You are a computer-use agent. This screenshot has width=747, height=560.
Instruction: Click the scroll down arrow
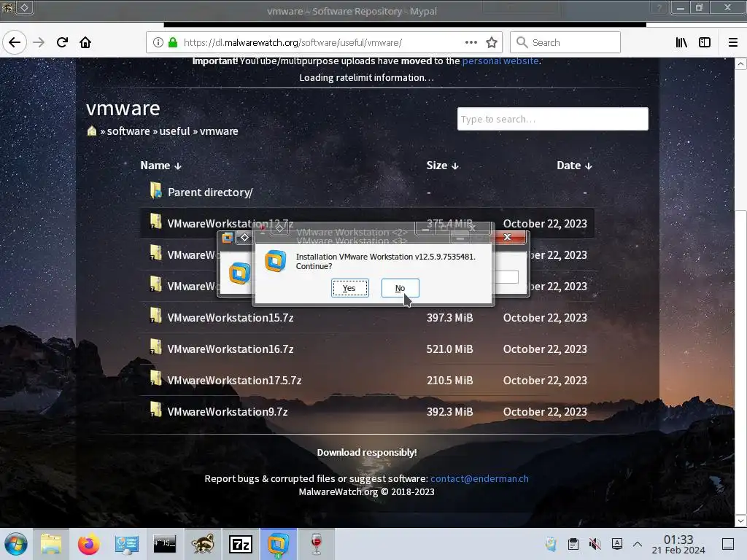tap(740, 521)
